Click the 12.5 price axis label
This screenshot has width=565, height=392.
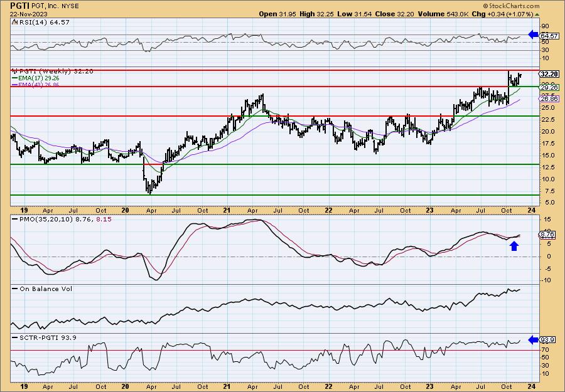(x=547, y=167)
